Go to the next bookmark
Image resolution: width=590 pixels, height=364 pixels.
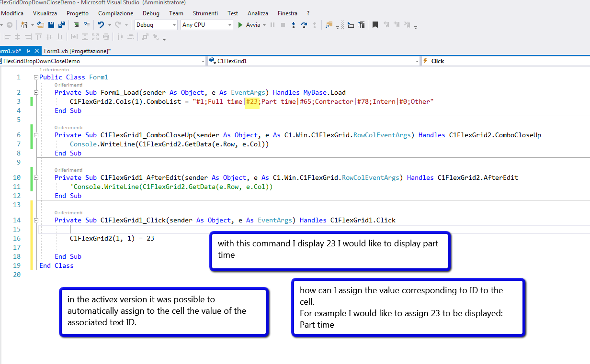pyautogui.click(x=397, y=25)
